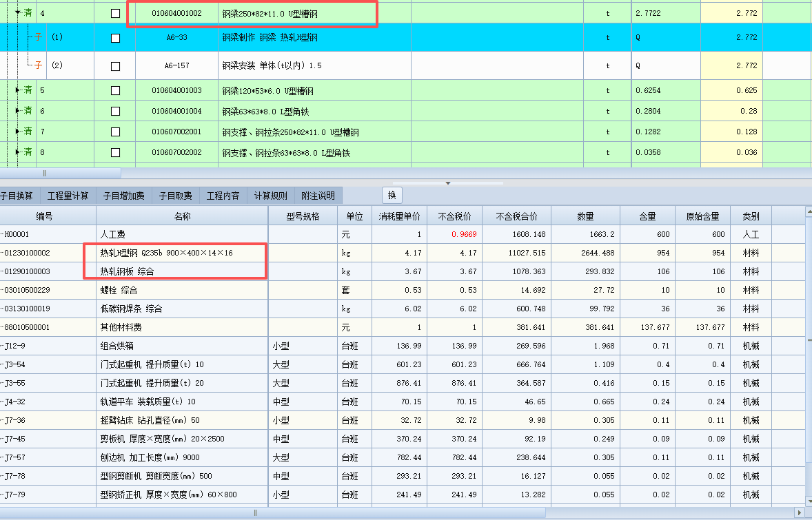
Task: Select row 钢梁120*53*6.0 U型槽钢
Action: [406, 90]
